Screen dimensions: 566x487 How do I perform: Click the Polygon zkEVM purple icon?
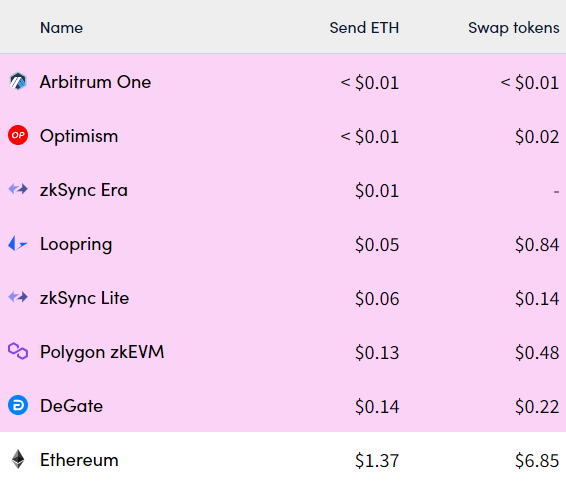[x=18, y=351]
